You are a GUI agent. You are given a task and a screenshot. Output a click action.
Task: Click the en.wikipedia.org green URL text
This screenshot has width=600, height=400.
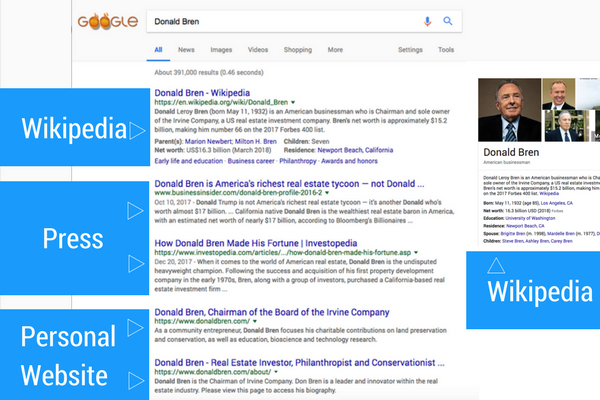221,102
